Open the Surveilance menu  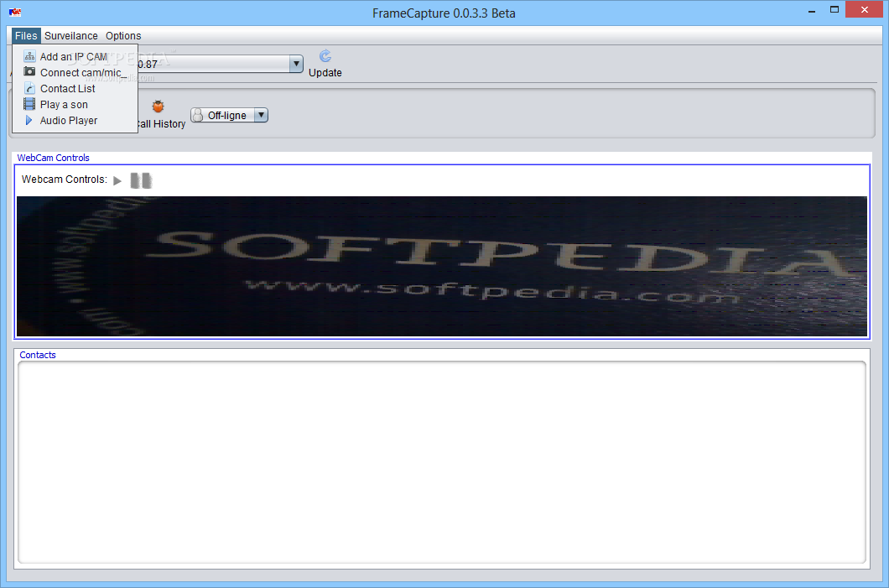point(71,36)
